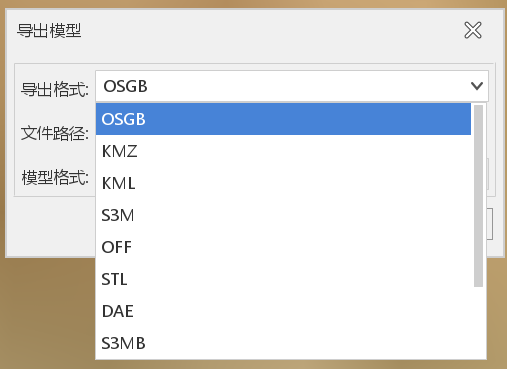Viewport: 507px width, 369px height.
Task: Select the S3M format option
Action: pos(283,215)
